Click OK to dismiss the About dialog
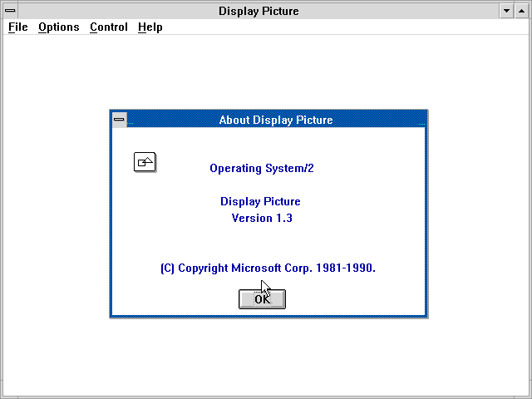The height and width of the screenshot is (399, 532). 263,299
